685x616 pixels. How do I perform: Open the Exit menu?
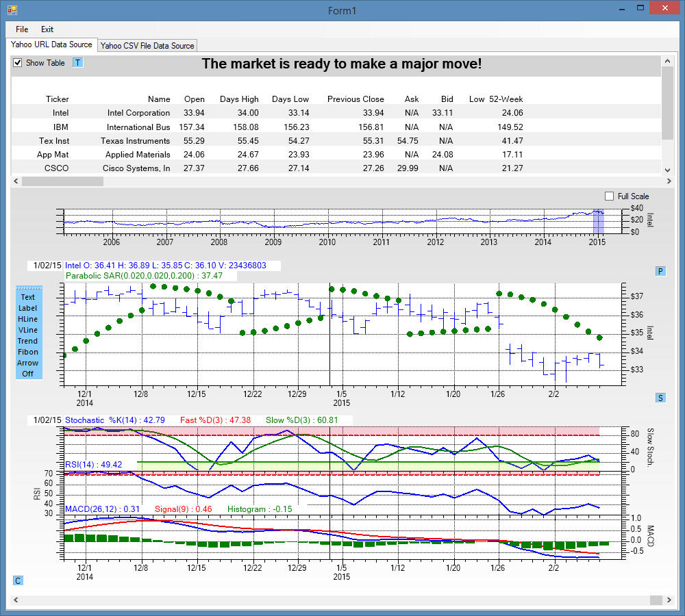pyautogui.click(x=47, y=29)
